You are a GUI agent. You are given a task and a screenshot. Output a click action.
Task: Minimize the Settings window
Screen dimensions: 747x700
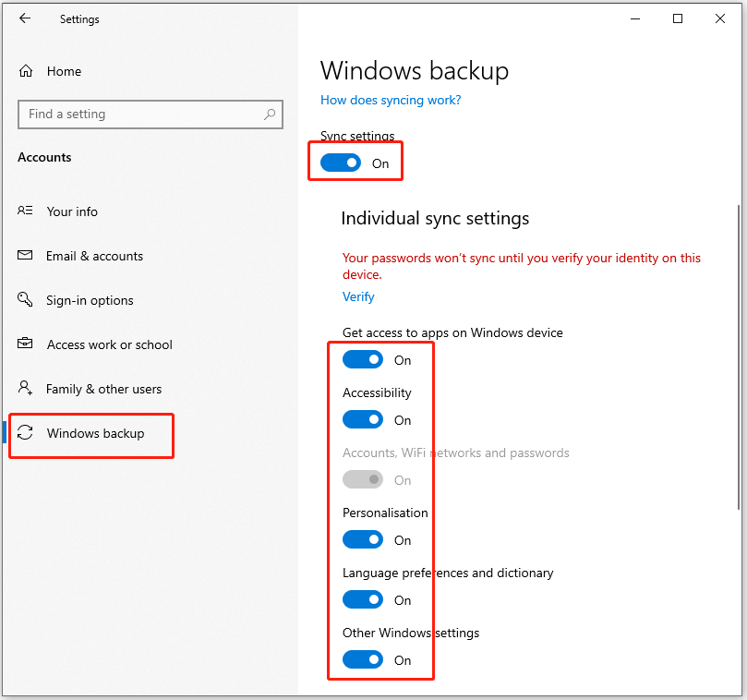tap(635, 19)
